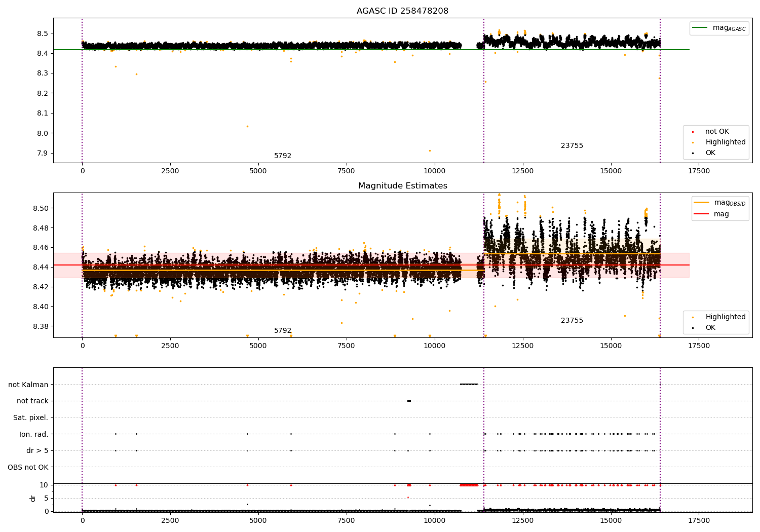
Task: Click the 'dr > 5' row label
Action: [x=37, y=450]
